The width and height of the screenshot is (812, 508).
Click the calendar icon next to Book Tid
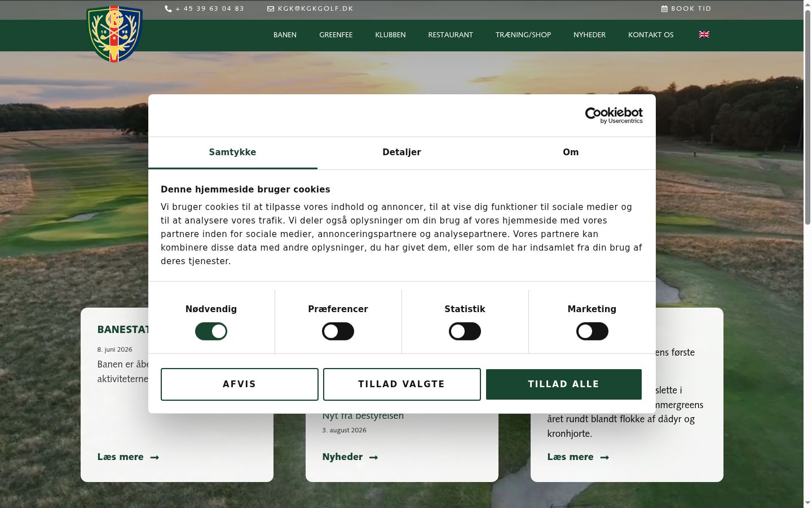point(664,8)
